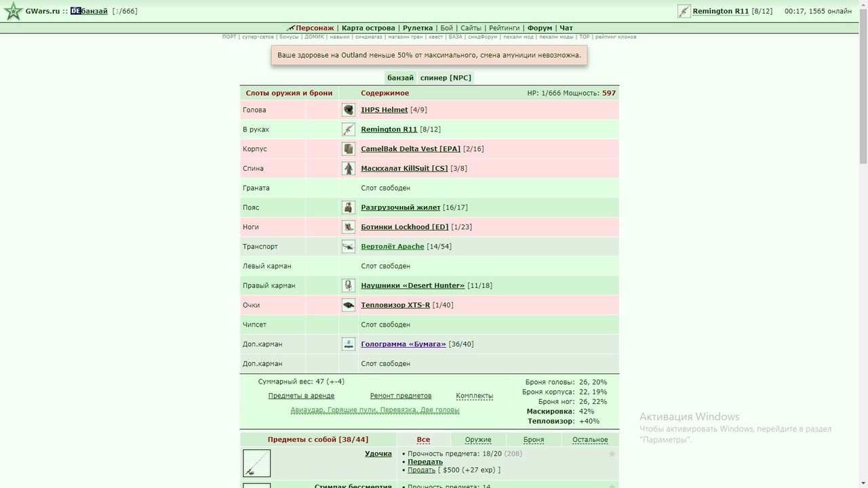Click the IHPS Helmet item icon

[x=349, y=110]
